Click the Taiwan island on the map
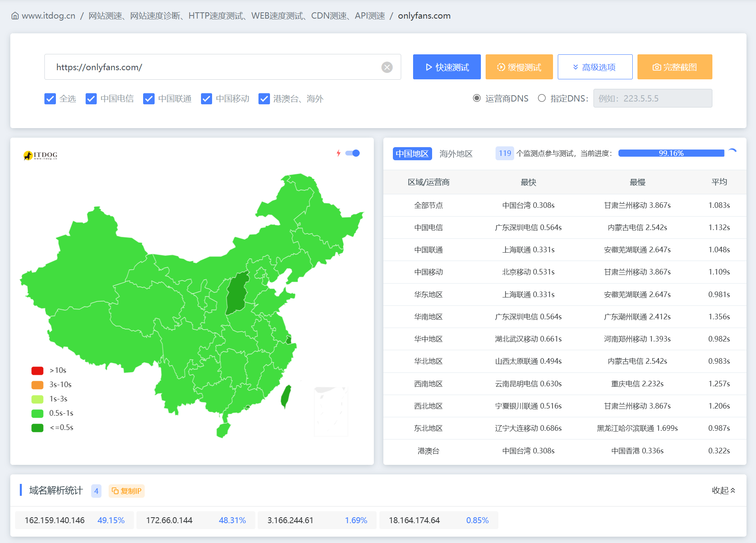The image size is (756, 543). coord(286,397)
